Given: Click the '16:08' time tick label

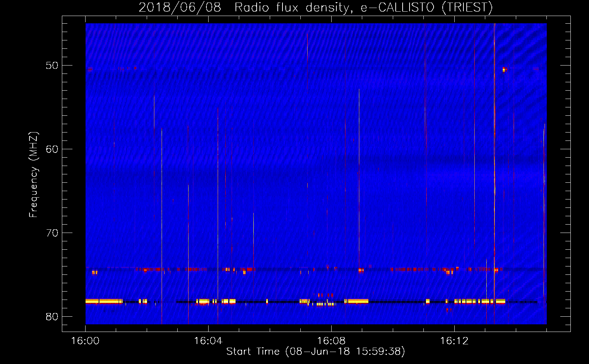Looking at the screenshot, I should pyautogui.click(x=331, y=341).
